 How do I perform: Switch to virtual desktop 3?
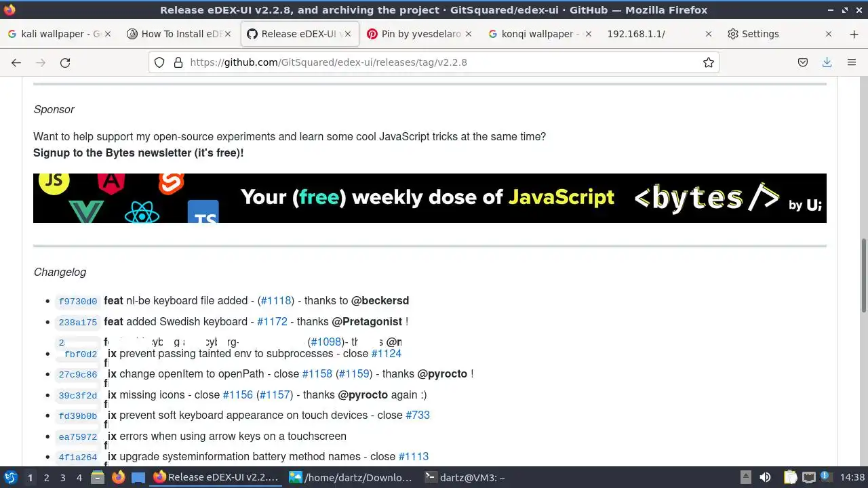pyautogui.click(x=62, y=477)
